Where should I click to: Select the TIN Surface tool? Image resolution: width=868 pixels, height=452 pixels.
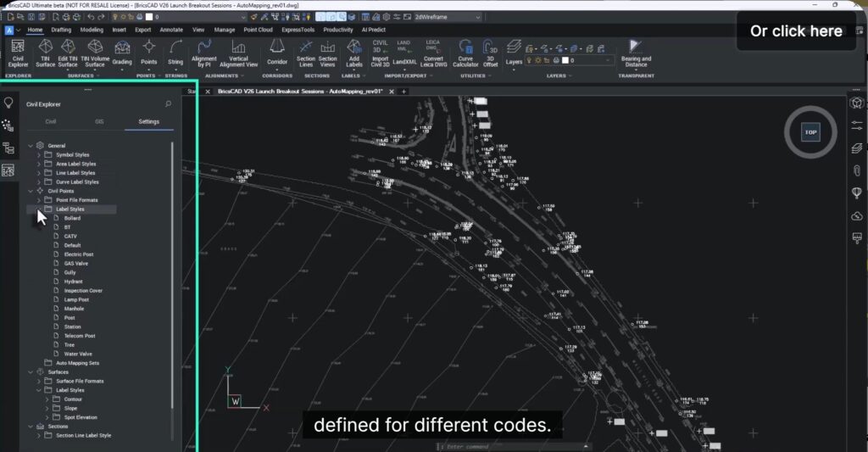point(45,53)
